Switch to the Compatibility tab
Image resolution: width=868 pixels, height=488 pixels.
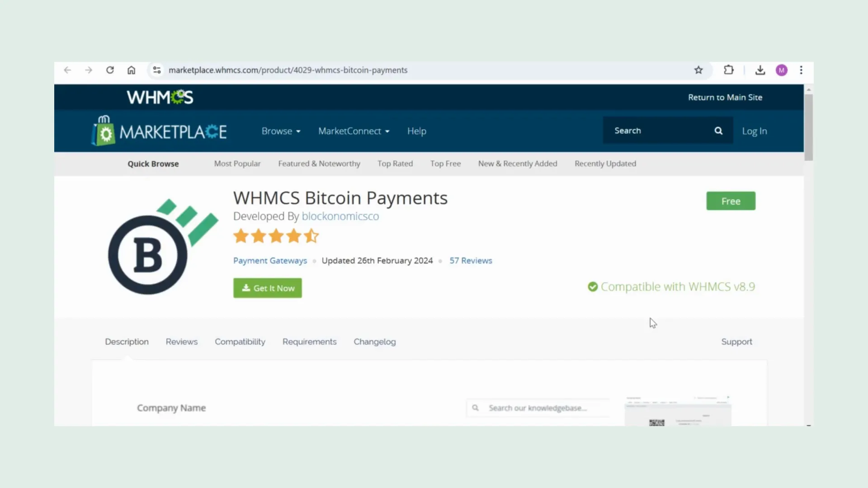coord(240,342)
